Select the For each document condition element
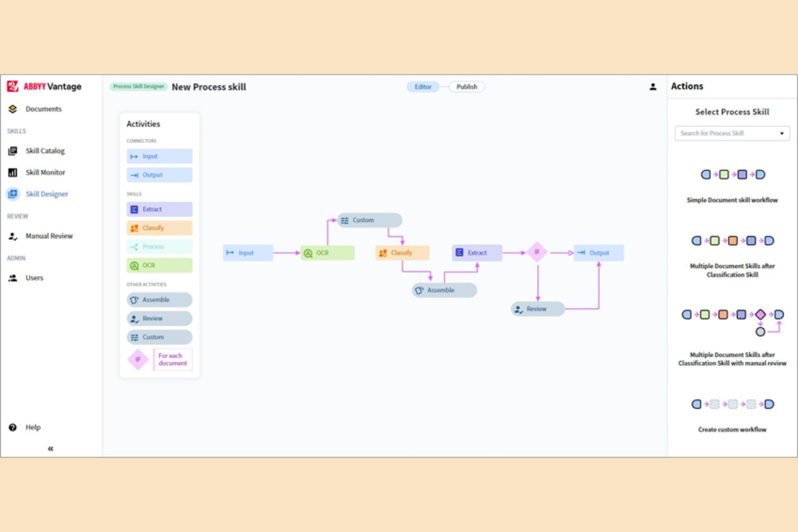 point(159,359)
